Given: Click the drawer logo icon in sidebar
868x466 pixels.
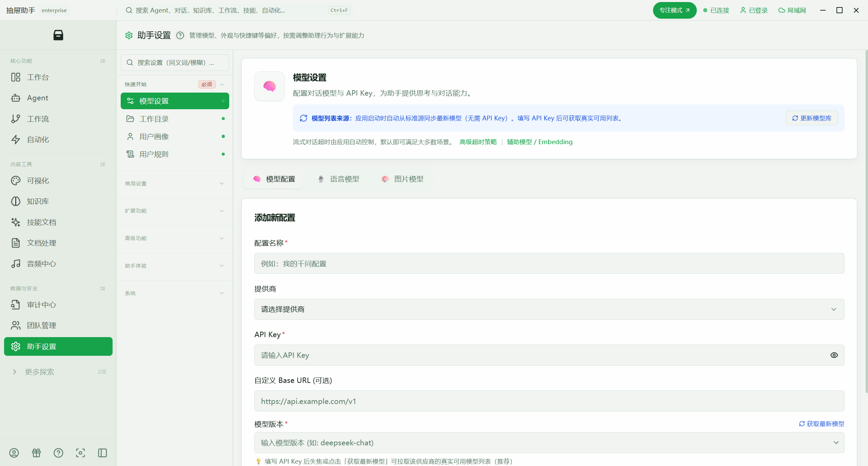Looking at the screenshot, I should coord(58,35).
